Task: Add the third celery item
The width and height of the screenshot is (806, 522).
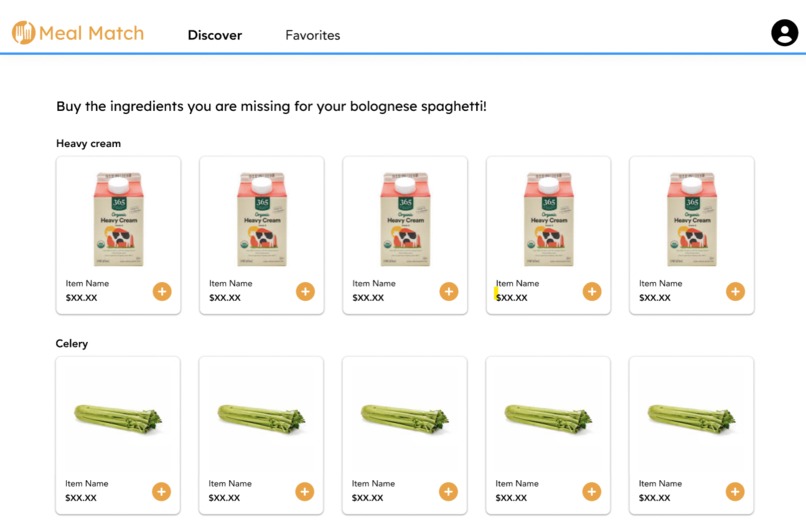Action: click(448, 492)
